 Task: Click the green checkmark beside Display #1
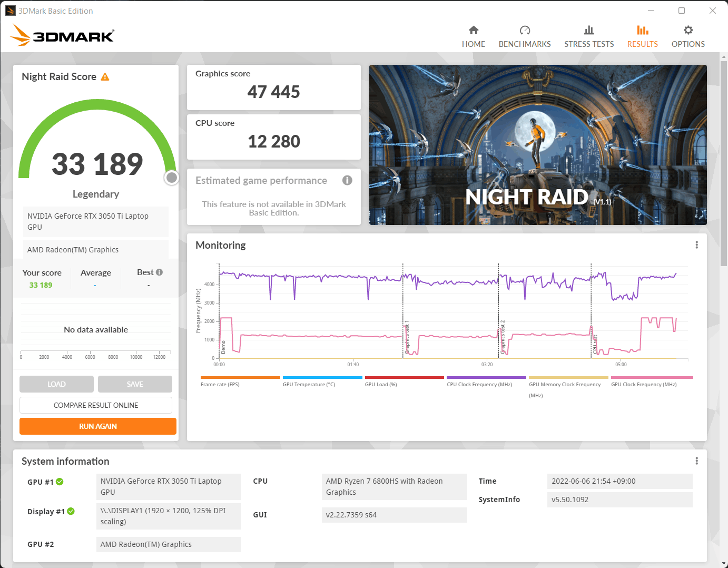pos(71,511)
